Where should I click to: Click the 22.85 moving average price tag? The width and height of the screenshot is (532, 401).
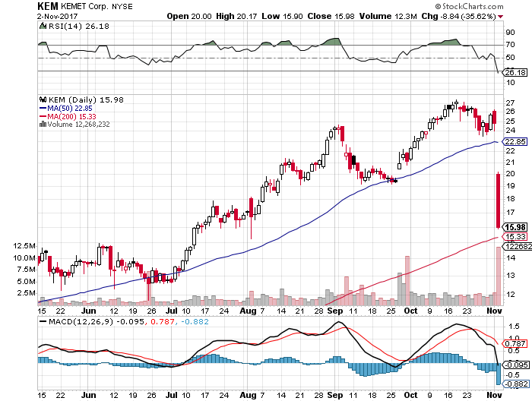[x=515, y=142]
